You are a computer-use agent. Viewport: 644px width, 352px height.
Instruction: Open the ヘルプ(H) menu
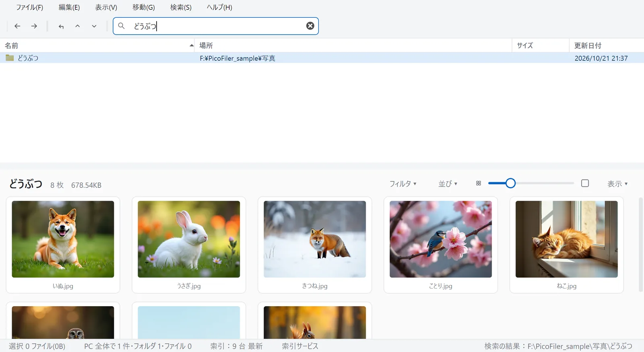[x=219, y=7]
